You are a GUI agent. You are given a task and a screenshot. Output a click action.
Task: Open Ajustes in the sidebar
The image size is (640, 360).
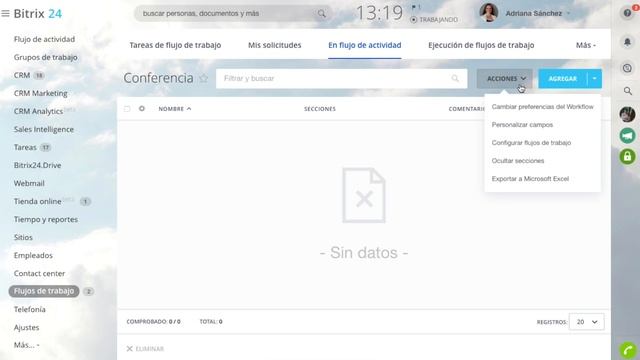(27, 327)
